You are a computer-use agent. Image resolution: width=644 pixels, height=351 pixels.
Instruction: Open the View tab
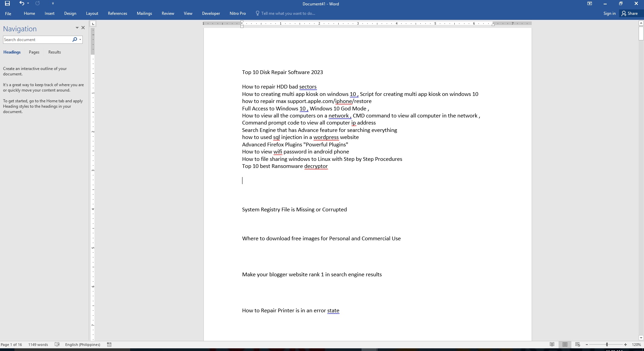188,13
